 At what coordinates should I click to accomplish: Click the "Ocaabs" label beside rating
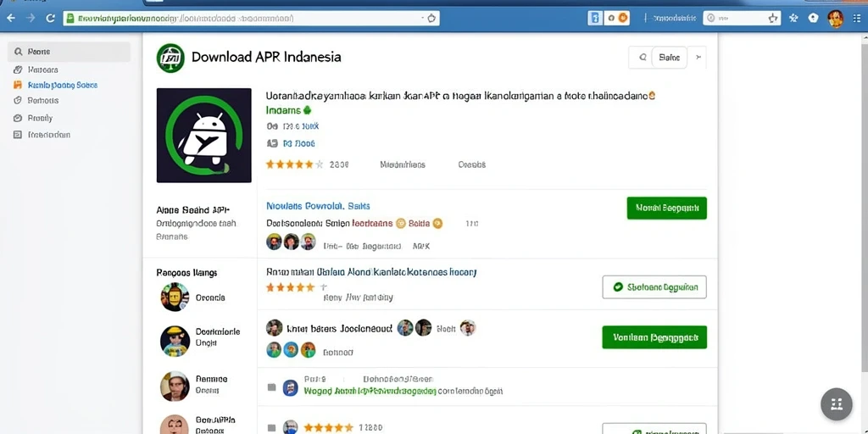(471, 164)
